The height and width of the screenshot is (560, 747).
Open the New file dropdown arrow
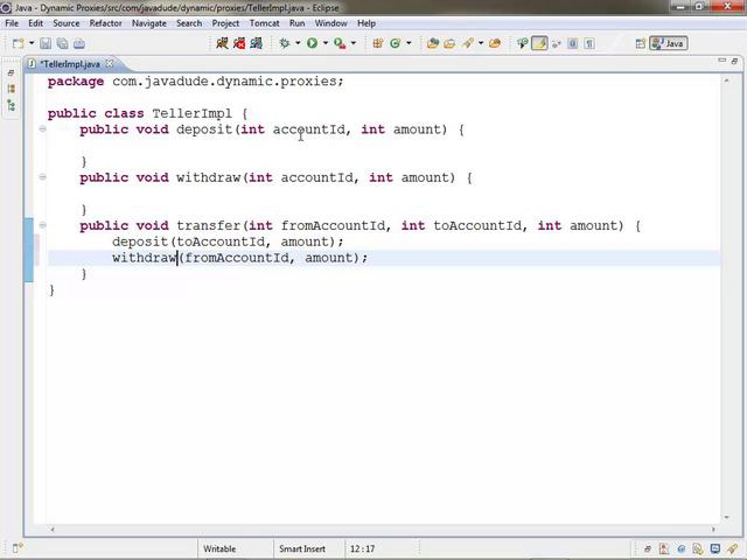pyautogui.click(x=31, y=43)
